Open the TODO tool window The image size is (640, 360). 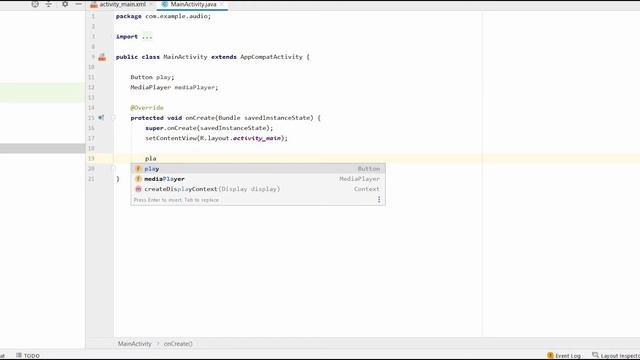click(x=28, y=356)
